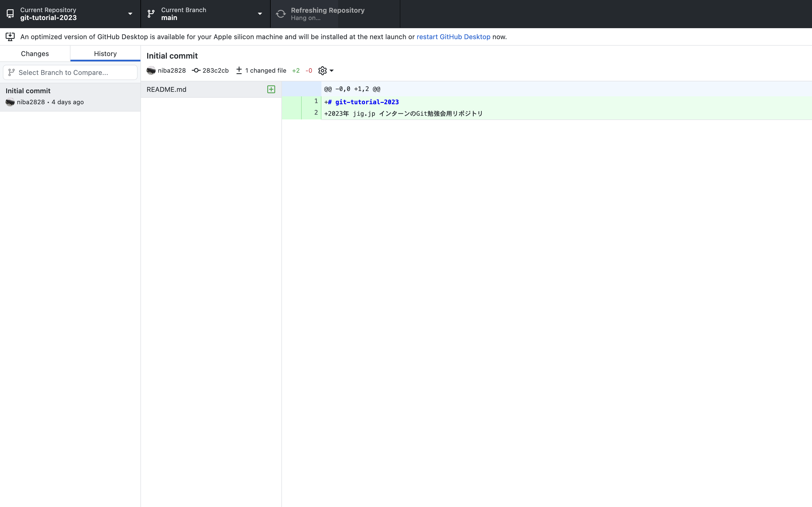The height and width of the screenshot is (507, 812).
Task: Expand diff options arrow next to gear
Action: (332, 70)
